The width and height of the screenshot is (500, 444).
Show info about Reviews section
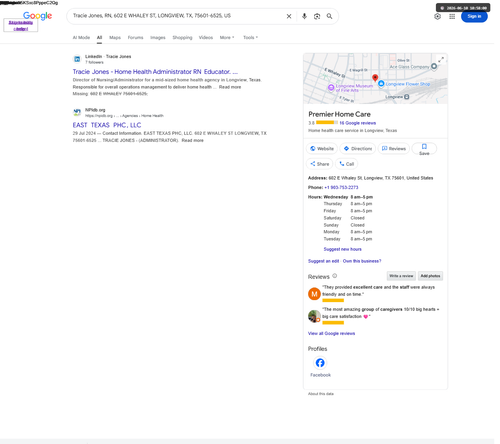[x=335, y=276]
